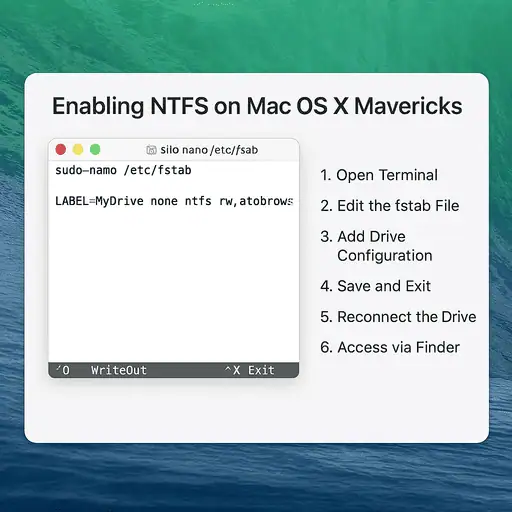
Task: Click the 'LABEL=MyDrive none ntfs' line
Action: coord(174,201)
